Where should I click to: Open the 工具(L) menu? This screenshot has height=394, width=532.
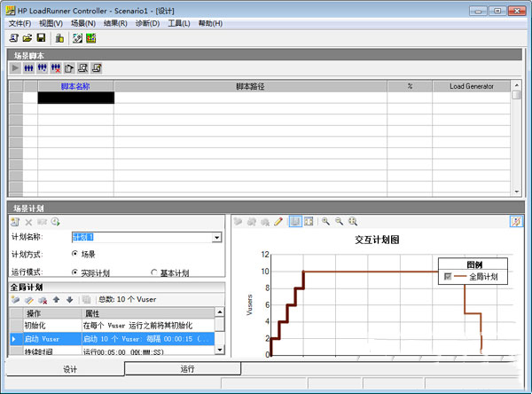point(179,23)
